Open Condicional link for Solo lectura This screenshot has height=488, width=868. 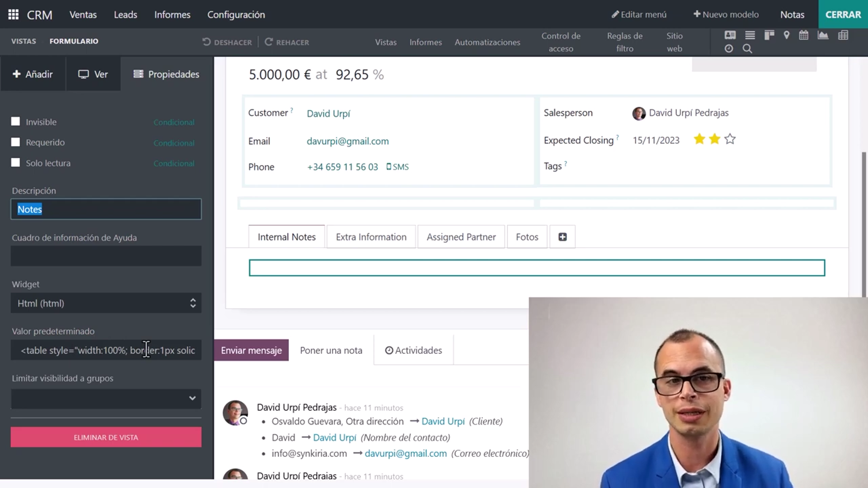[x=174, y=164]
